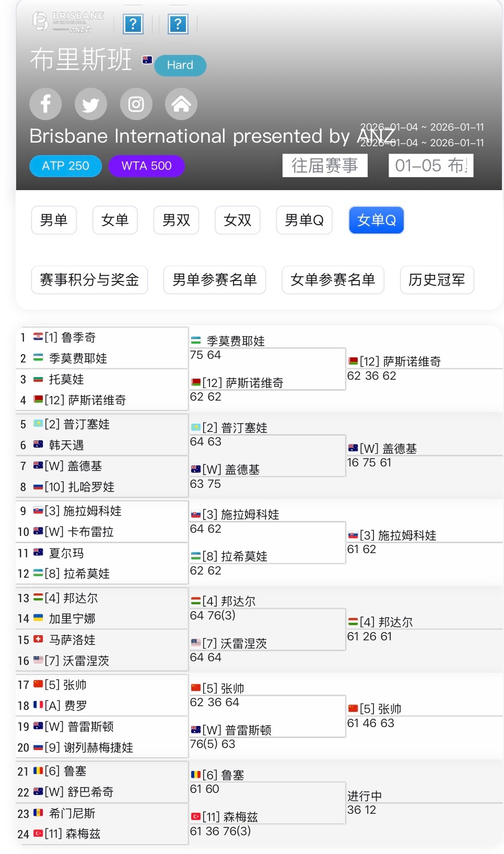Image resolution: width=504 pixels, height=854 pixels.
Task: Click the second question mark image icon
Action: [178, 24]
